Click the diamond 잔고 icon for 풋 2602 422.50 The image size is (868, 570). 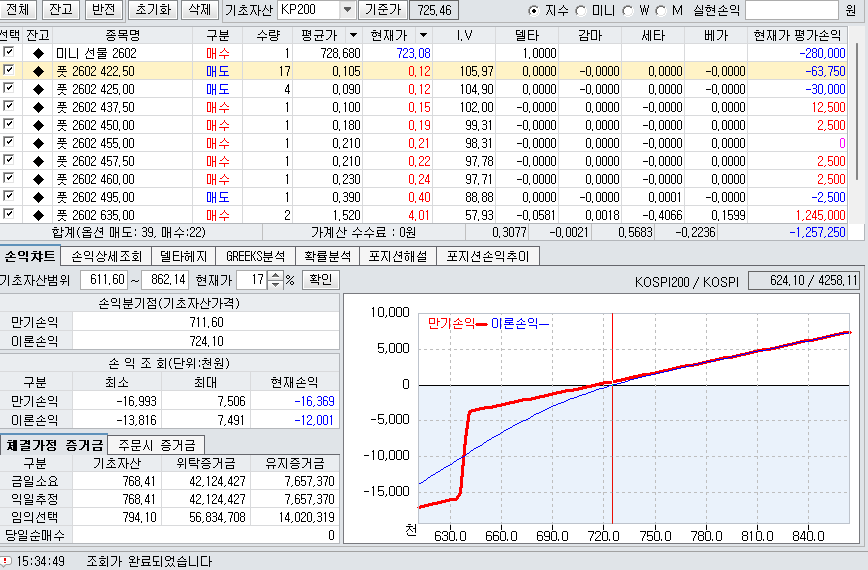tap(38, 71)
